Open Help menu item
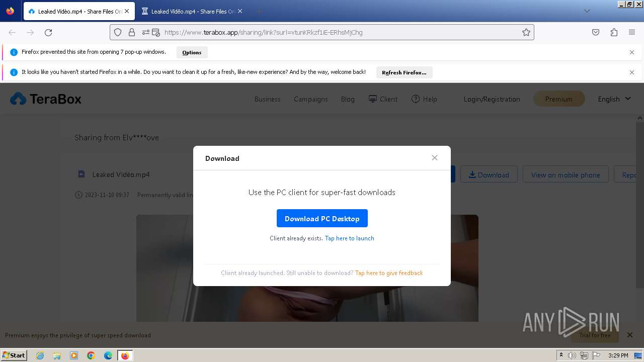The height and width of the screenshot is (362, 644). point(424,99)
